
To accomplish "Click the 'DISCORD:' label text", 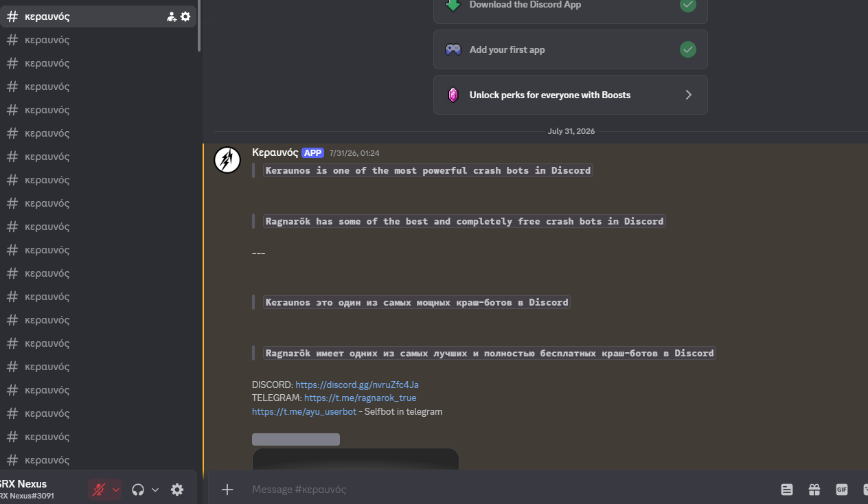I will coord(273,385).
